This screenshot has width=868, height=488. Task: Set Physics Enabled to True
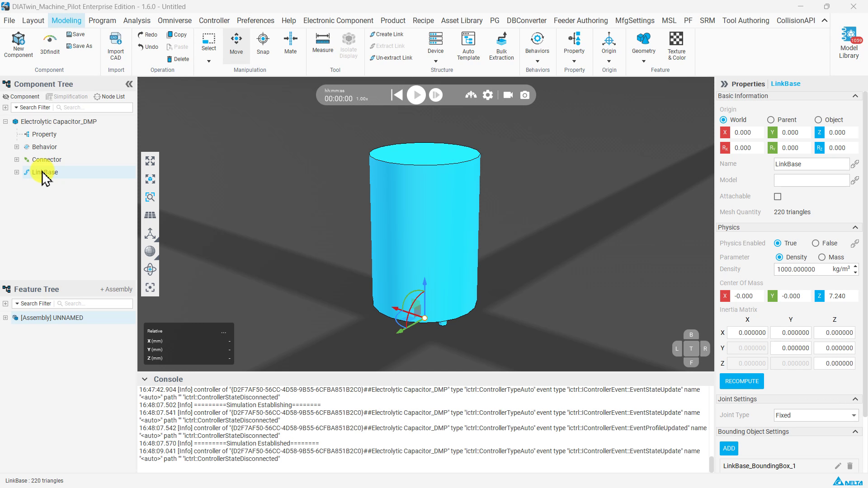click(x=778, y=243)
